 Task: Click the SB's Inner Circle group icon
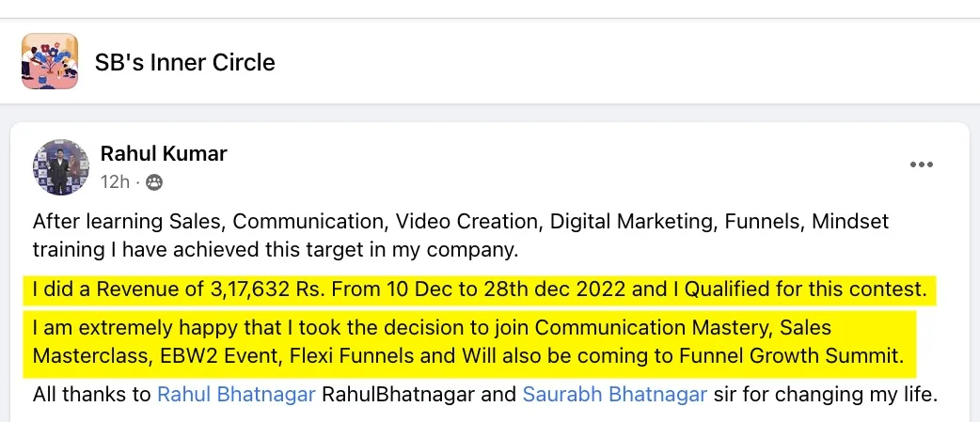(x=50, y=62)
